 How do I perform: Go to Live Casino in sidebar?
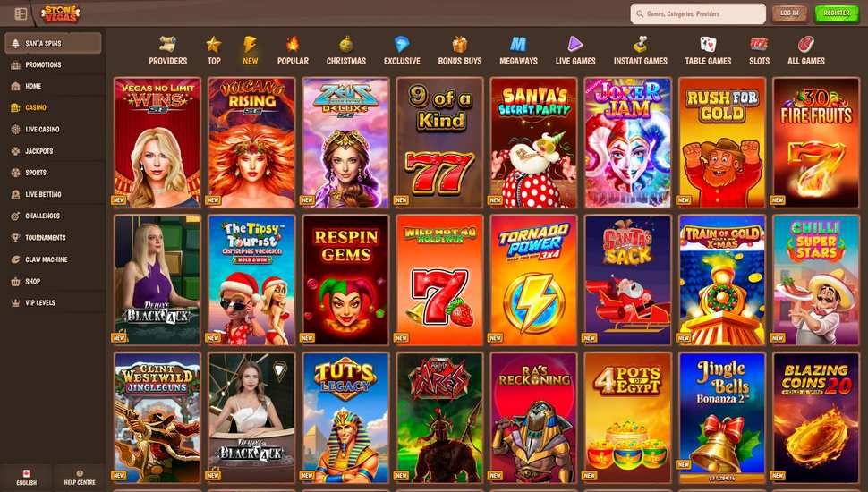click(x=53, y=129)
